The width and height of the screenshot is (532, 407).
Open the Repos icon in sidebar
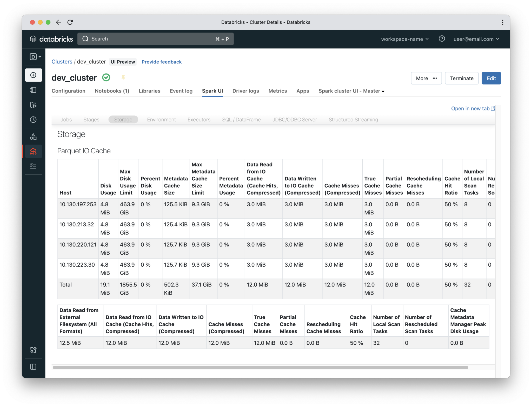34,105
